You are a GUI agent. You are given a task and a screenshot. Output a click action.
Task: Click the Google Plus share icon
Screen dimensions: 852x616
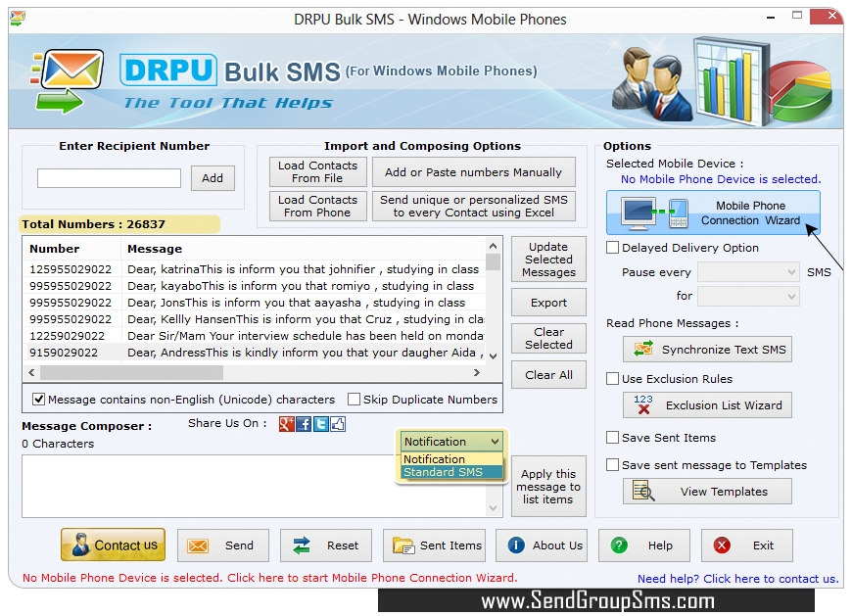point(286,424)
